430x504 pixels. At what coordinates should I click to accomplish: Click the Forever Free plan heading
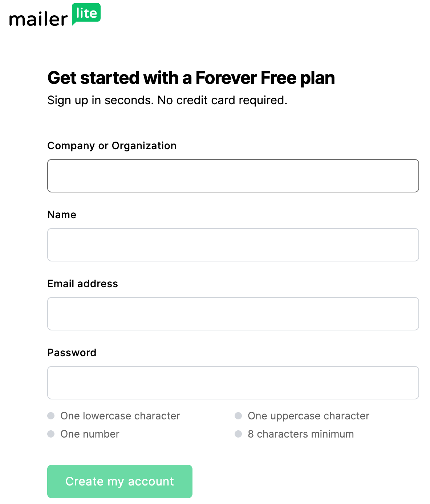[191, 78]
